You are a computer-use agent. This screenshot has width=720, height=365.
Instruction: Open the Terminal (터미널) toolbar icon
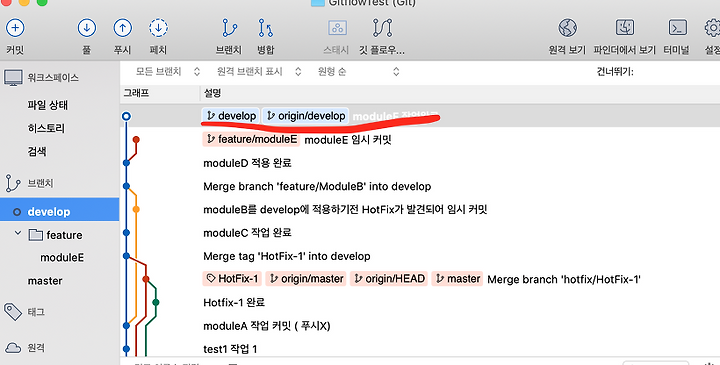click(678, 28)
